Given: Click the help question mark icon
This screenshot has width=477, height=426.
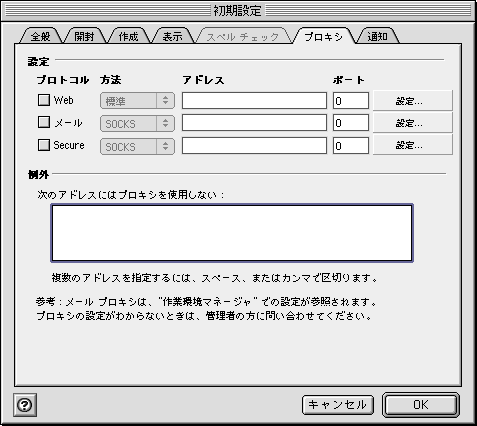Looking at the screenshot, I should (x=25, y=405).
